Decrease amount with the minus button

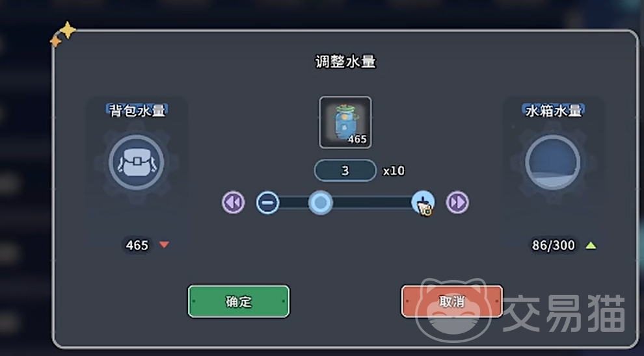(267, 203)
